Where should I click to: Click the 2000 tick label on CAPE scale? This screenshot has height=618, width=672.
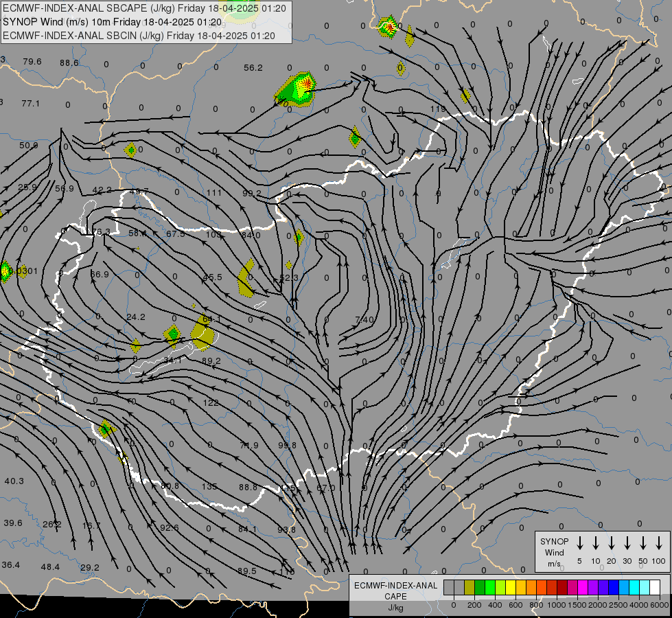point(598,605)
